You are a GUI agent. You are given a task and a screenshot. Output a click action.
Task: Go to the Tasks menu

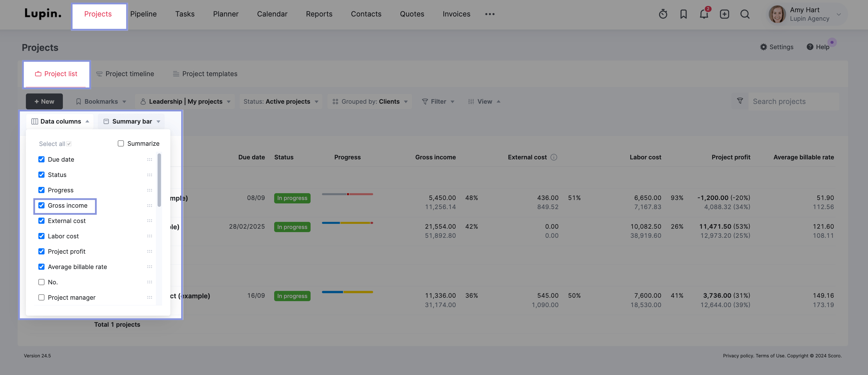pyautogui.click(x=185, y=14)
